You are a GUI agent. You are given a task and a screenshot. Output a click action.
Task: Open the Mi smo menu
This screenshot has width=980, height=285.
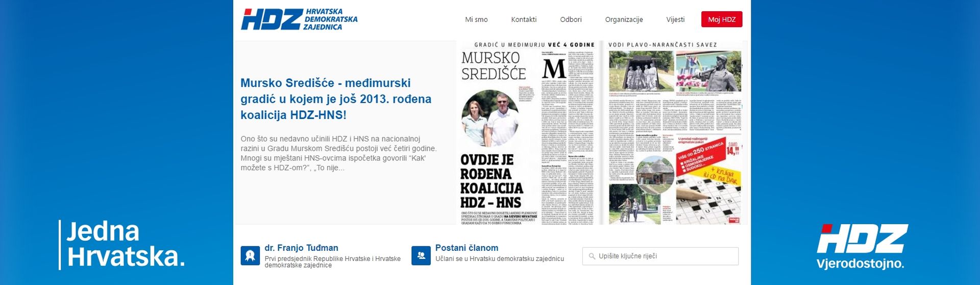476,19
